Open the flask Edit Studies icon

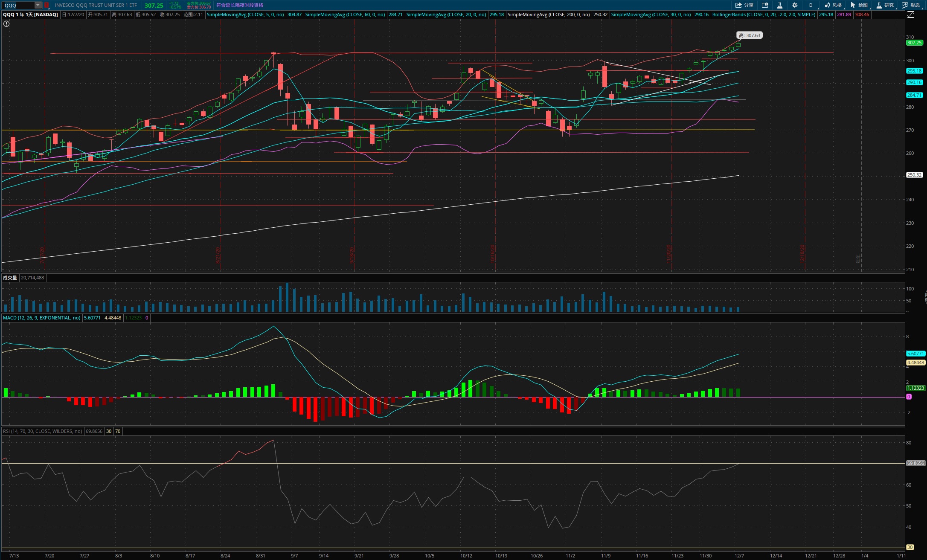click(779, 5)
